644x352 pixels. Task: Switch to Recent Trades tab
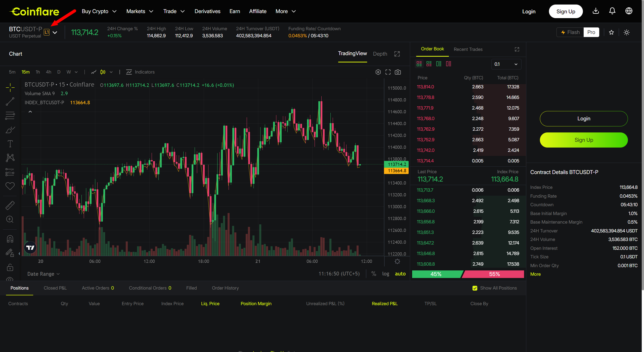(x=468, y=49)
